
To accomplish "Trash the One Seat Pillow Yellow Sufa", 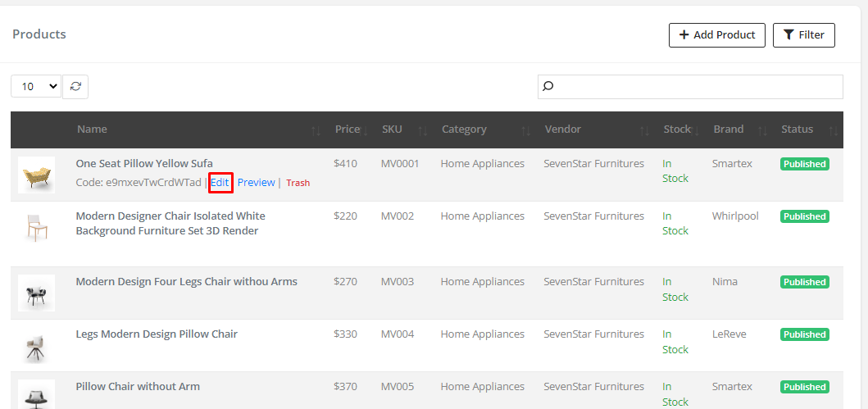I will (298, 183).
